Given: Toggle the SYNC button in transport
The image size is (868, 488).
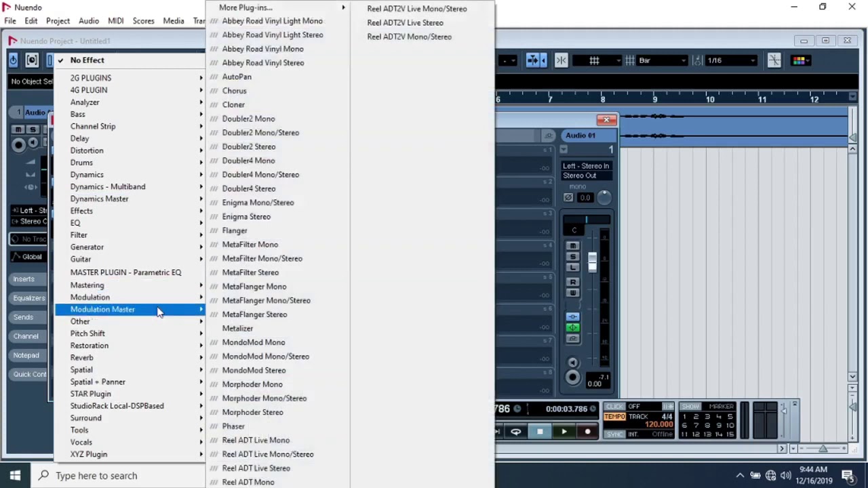Looking at the screenshot, I should tap(614, 434).
